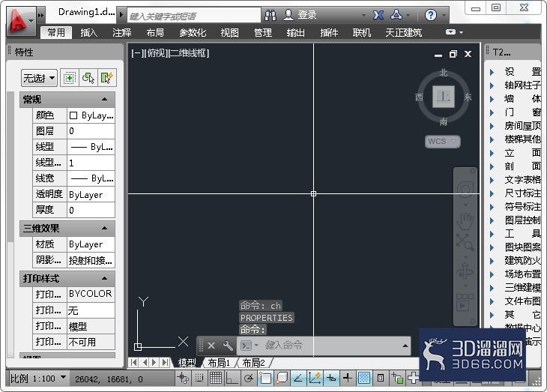
Task: Click the Select Objects icon in Properties
Action: [x=88, y=78]
